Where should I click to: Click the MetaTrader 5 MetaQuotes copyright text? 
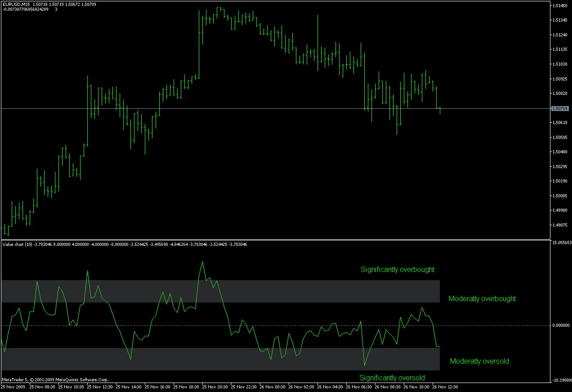(x=55, y=379)
